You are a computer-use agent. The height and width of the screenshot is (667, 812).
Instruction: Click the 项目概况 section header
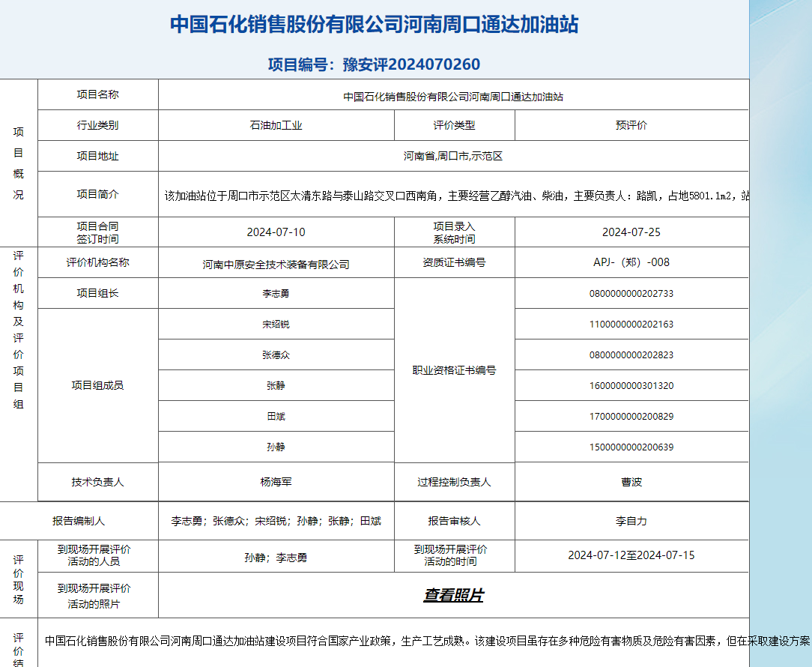coord(19,163)
